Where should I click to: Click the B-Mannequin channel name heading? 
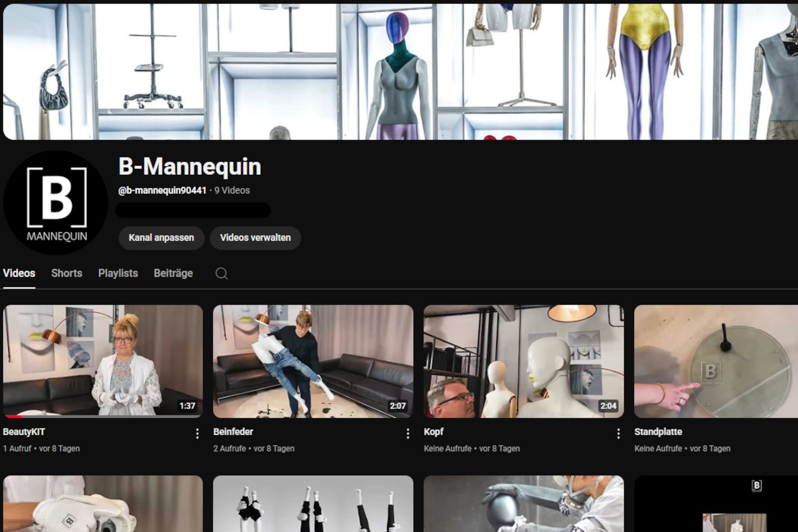(x=190, y=166)
